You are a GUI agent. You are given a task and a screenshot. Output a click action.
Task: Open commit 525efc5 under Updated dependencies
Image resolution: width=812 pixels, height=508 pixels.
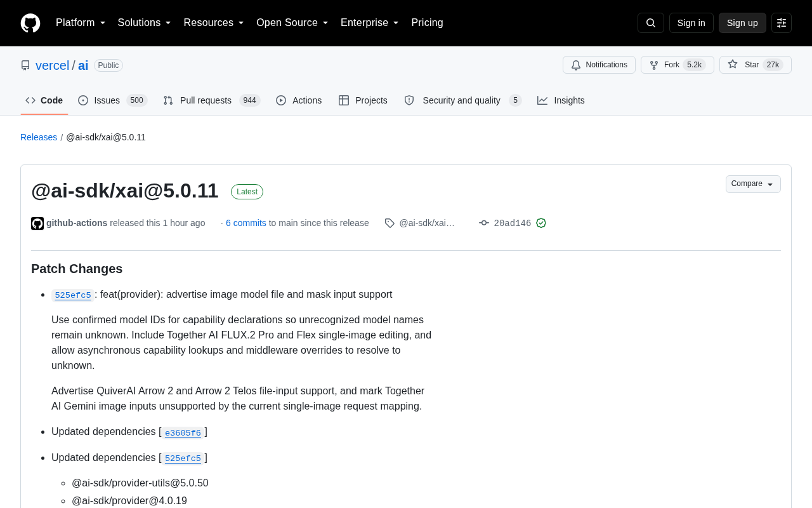coord(183,458)
